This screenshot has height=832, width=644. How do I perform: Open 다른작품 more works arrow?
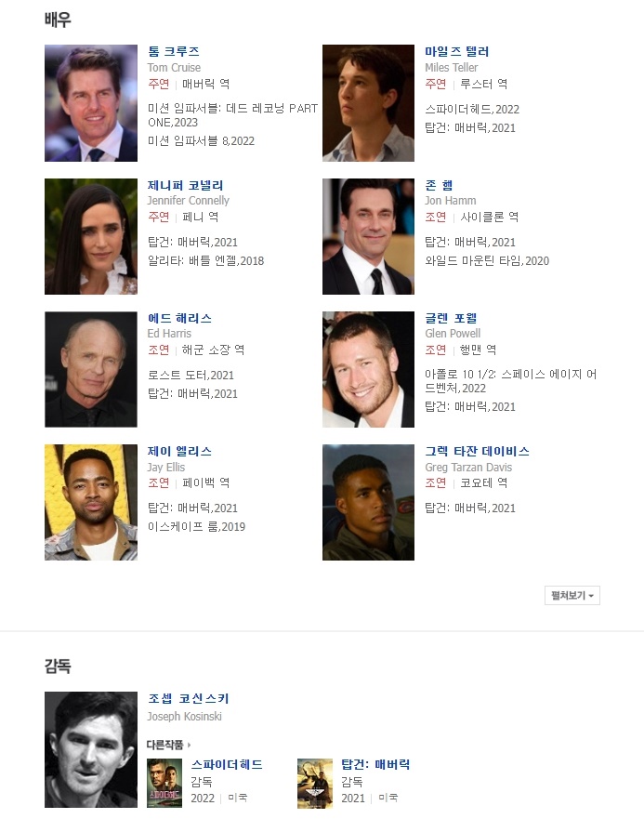[x=169, y=745]
